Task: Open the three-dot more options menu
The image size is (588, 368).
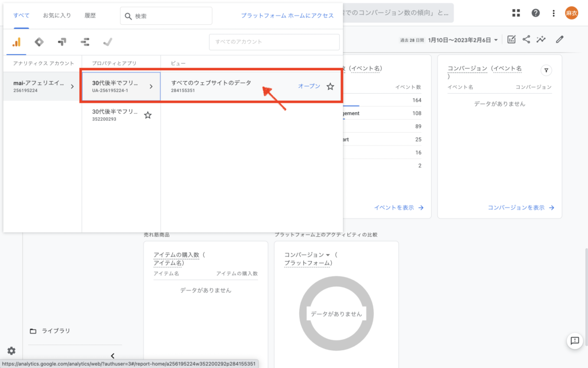Action: point(554,13)
